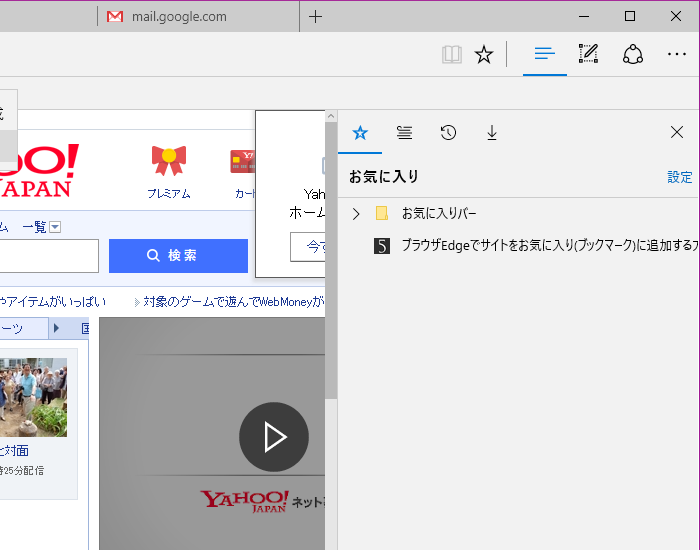Open a new tab with plus button
This screenshot has height=550, width=700.
coord(315,17)
